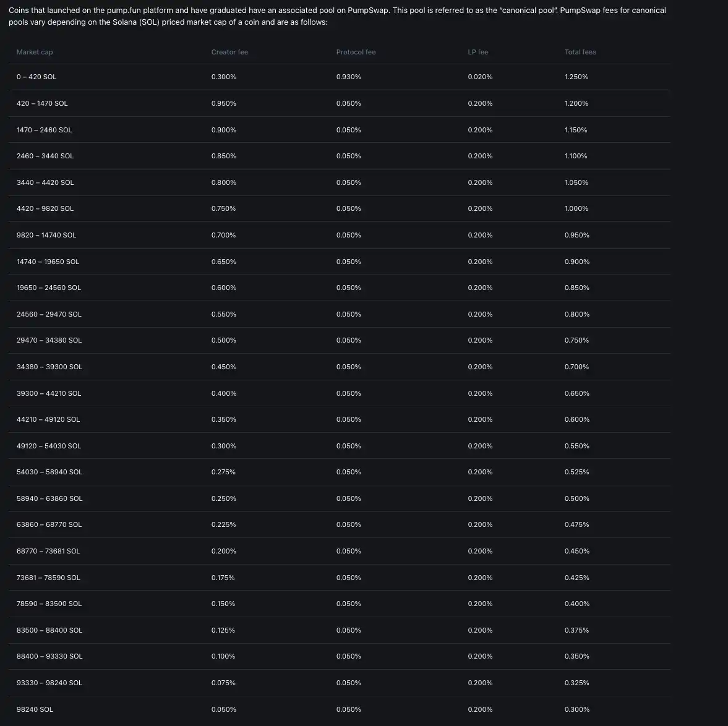728x726 pixels.
Task: Click the intro paragraph mentioning canonical pool
Action: coord(337,16)
